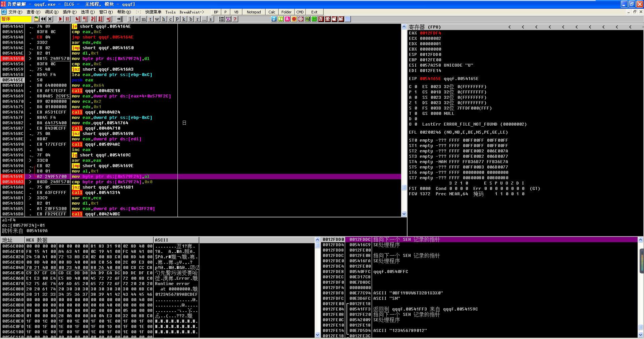Open Handles window (h icon)
This screenshot has height=339, width=644.
pos(164,19)
